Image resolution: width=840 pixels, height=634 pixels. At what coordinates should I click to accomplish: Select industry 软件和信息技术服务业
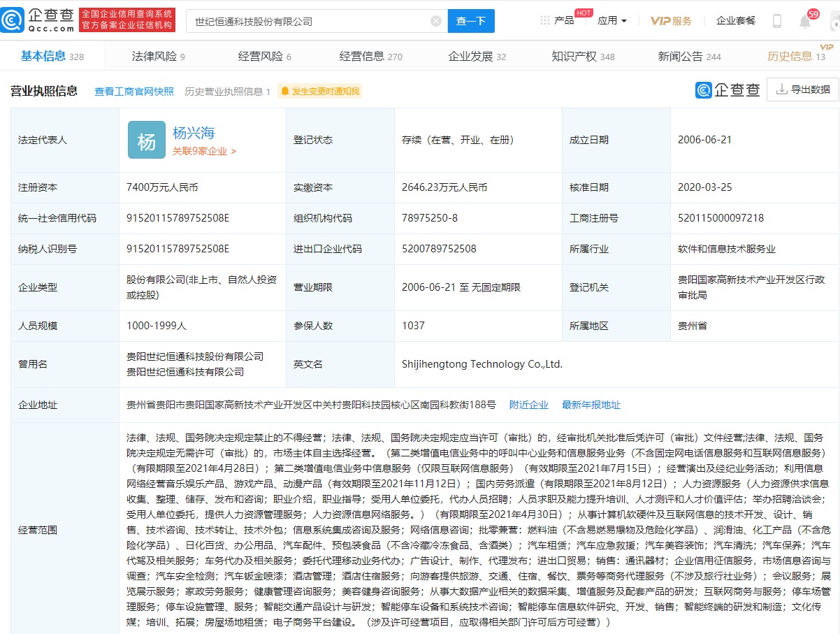coord(727,249)
